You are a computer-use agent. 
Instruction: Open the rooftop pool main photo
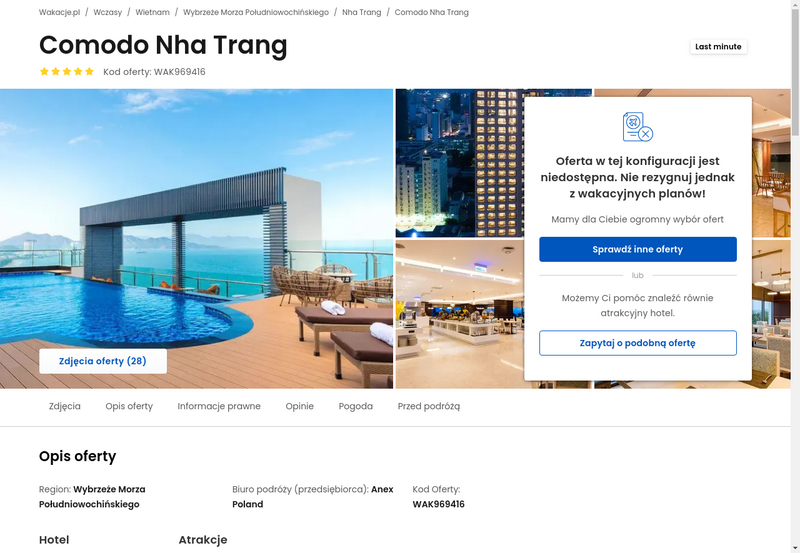tap(196, 239)
